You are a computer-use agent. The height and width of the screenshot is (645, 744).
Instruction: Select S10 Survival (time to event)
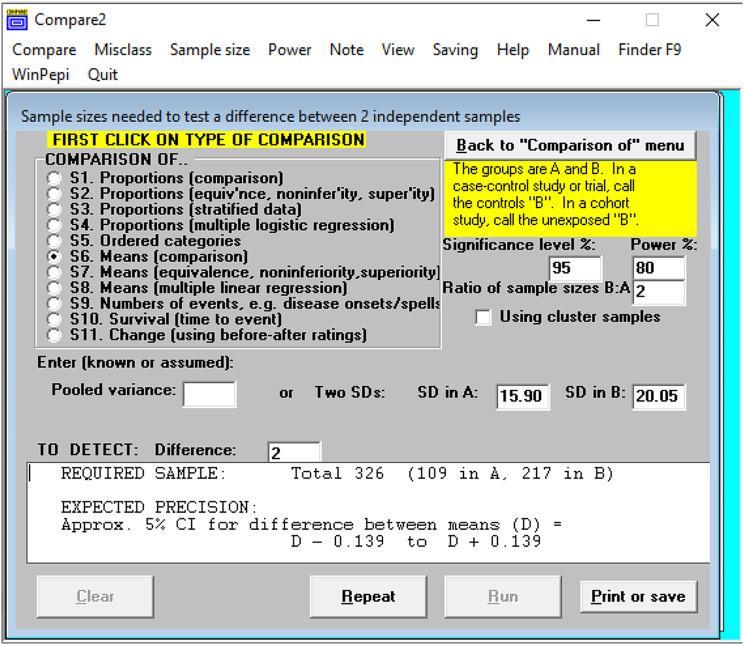[54, 319]
